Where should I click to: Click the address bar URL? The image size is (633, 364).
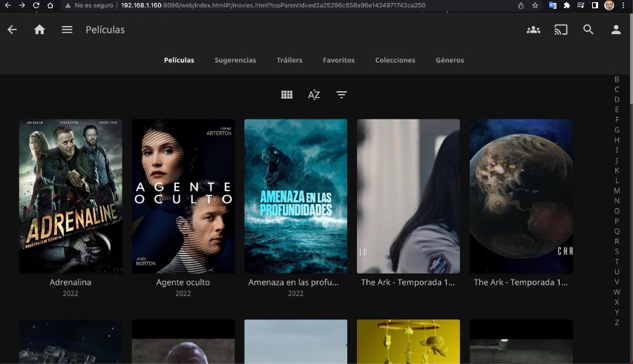(273, 5)
